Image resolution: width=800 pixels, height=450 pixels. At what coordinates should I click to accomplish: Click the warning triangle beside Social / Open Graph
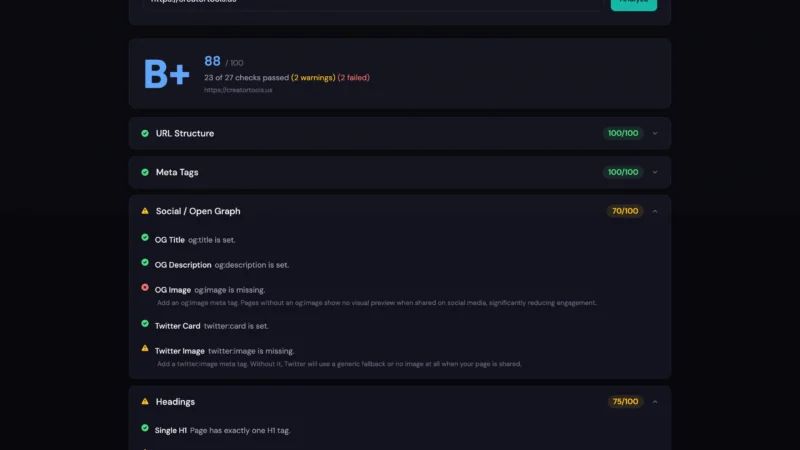coord(145,211)
